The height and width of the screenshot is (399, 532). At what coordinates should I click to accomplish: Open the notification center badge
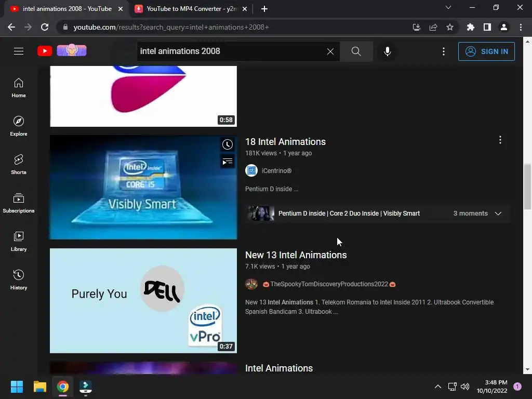[517, 387]
